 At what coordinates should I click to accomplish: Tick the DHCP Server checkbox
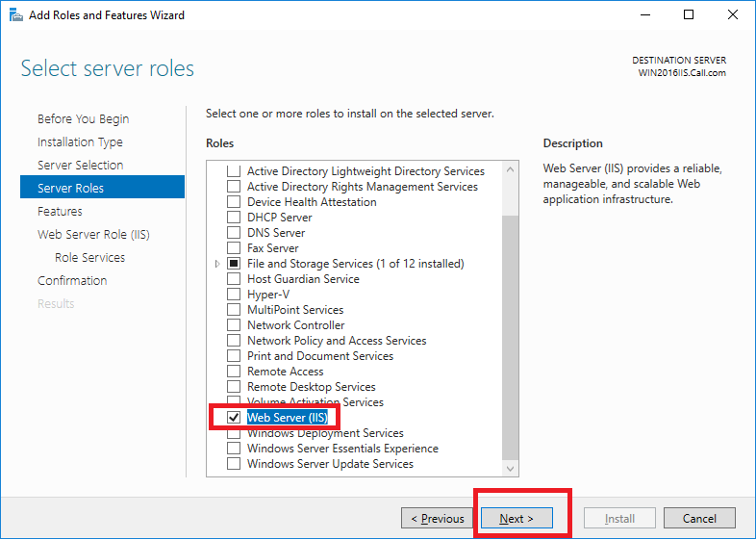click(x=234, y=218)
